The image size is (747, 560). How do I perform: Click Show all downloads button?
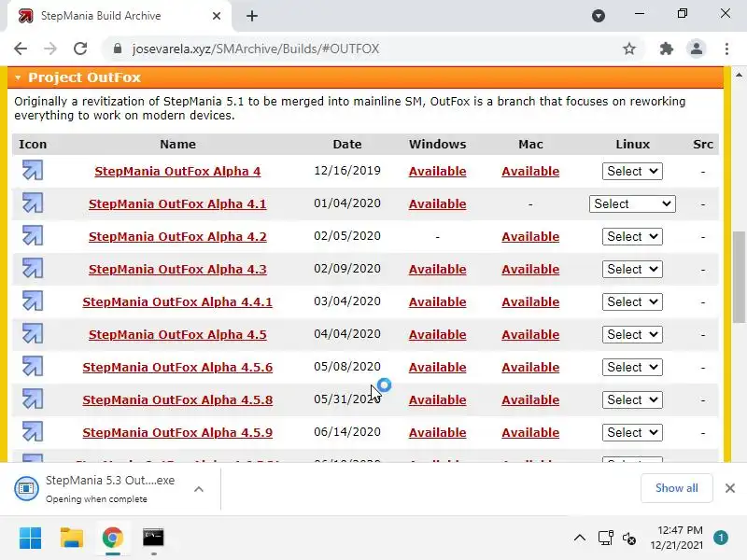[676, 488]
